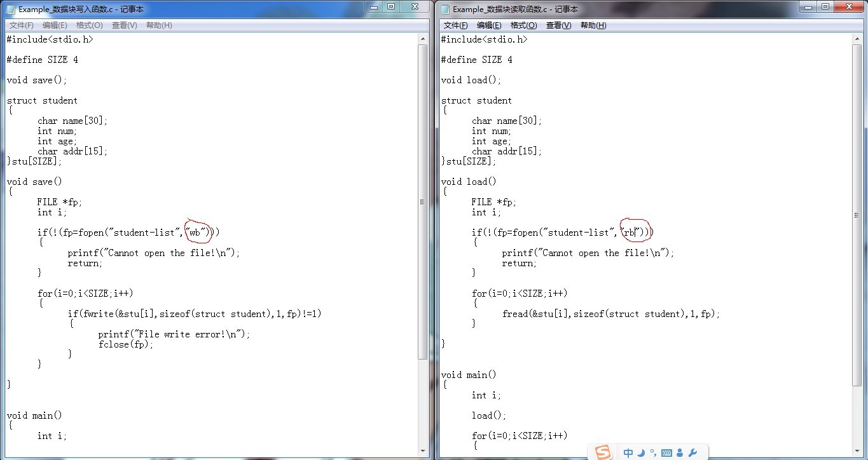Image resolution: width=868 pixels, height=460 pixels.
Task: Click scroll-down arrow in left Notepad window
Action: 423,450
